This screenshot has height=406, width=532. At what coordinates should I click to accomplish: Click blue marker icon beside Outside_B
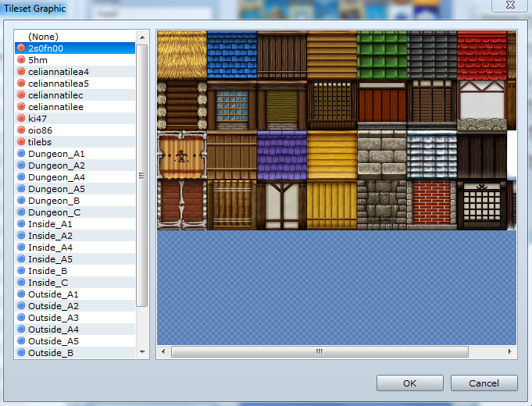coord(21,352)
